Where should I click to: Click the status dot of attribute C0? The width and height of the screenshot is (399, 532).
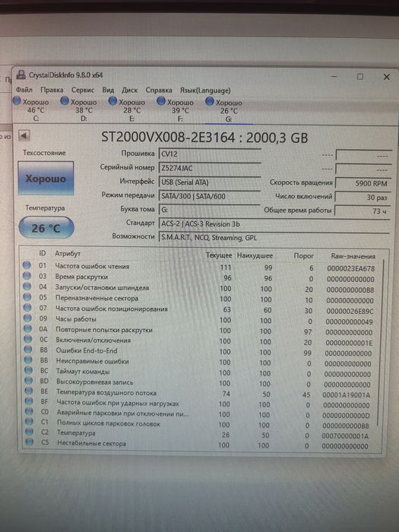[30, 411]
